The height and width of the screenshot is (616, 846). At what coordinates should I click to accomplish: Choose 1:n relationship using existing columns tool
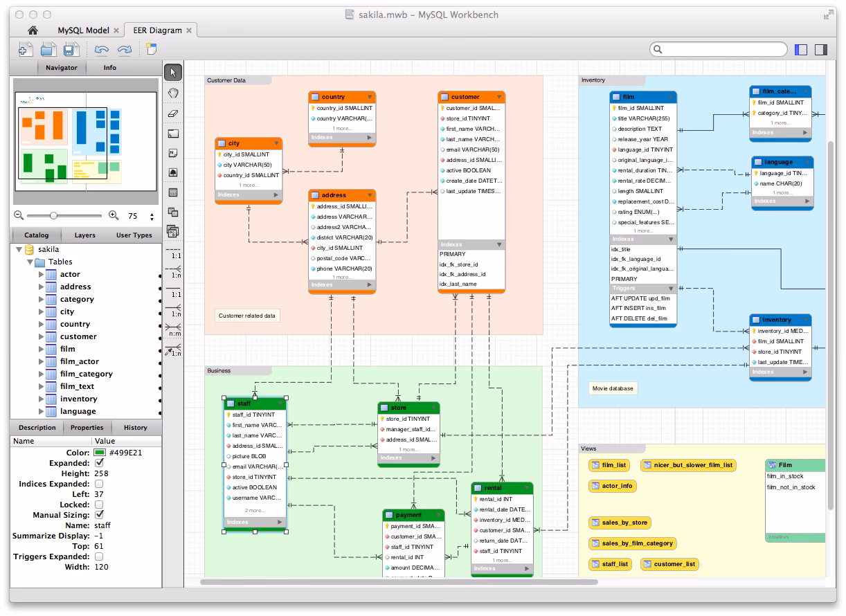[x=174, y=350]
